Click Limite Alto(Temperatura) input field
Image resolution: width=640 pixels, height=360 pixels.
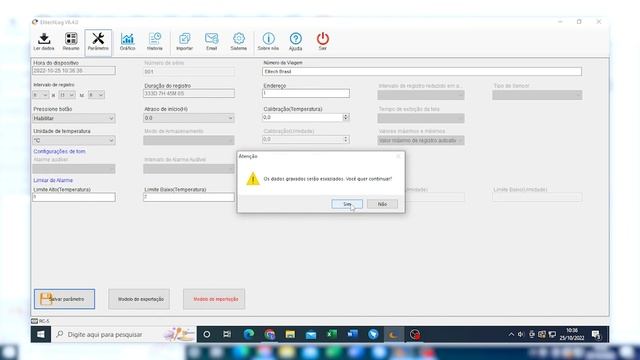pyautogui.click(x=74, y=197)
